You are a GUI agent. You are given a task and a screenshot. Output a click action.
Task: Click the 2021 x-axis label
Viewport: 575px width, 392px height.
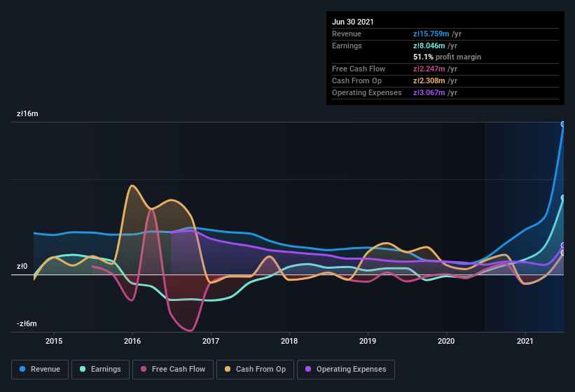click(x=525, y=341)
